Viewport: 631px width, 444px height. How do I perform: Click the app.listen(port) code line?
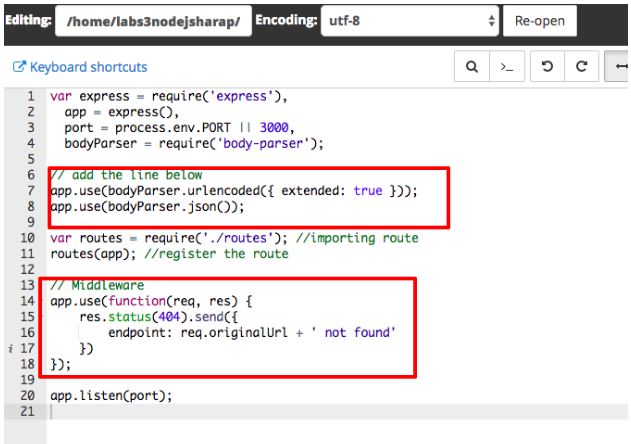click(x=111, y=395)
